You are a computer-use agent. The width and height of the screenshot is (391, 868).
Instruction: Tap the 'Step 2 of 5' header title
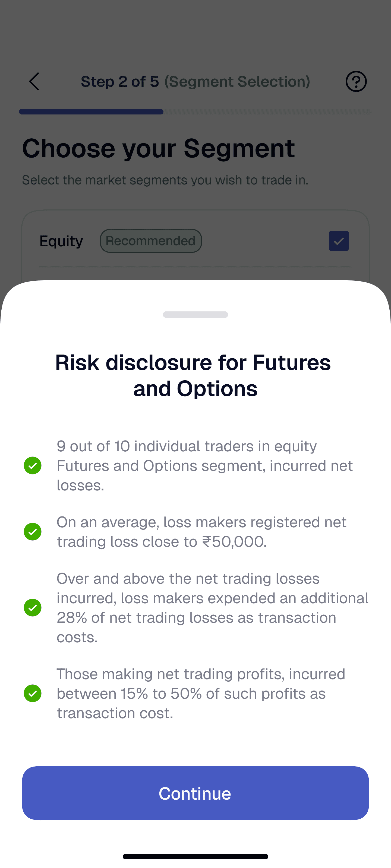point(120,82)
